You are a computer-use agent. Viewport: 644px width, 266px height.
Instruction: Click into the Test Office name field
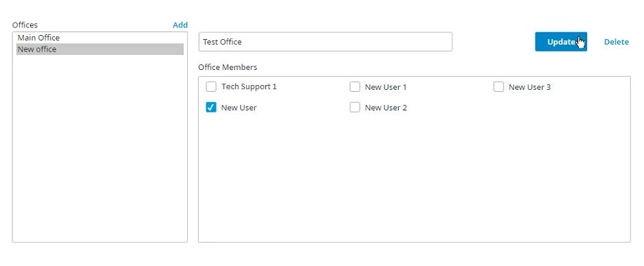pyautogui.click(x=325, y=42)
